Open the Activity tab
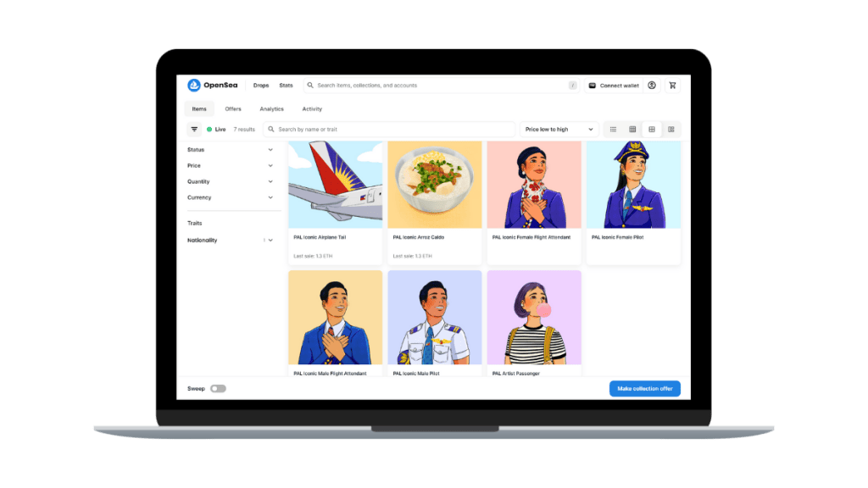The width and height of the screenshot is (868, 488). [312, 109]
